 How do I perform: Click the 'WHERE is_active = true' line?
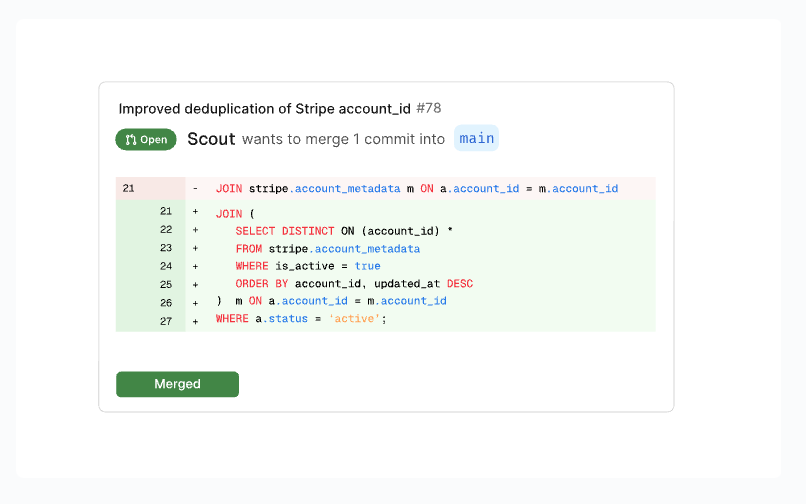point(308,266)
